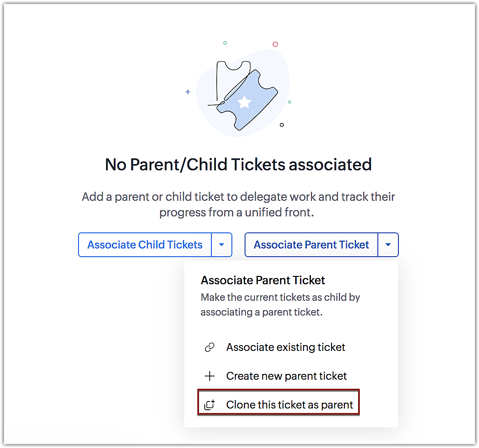Click the red circle above the ticket illustration
Screen dimensions: 479x448
click(x=275, y=44)
